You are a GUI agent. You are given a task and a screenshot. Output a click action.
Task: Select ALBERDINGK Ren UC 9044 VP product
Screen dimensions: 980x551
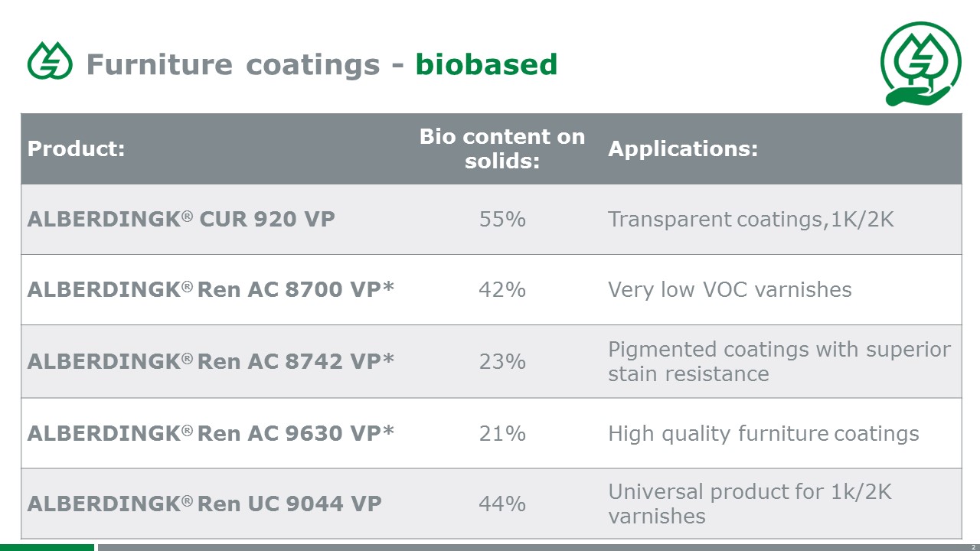coord(204,504)
